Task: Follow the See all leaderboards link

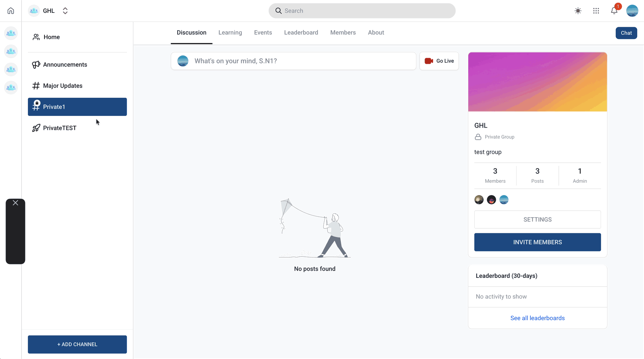Action: click(537, 318)
